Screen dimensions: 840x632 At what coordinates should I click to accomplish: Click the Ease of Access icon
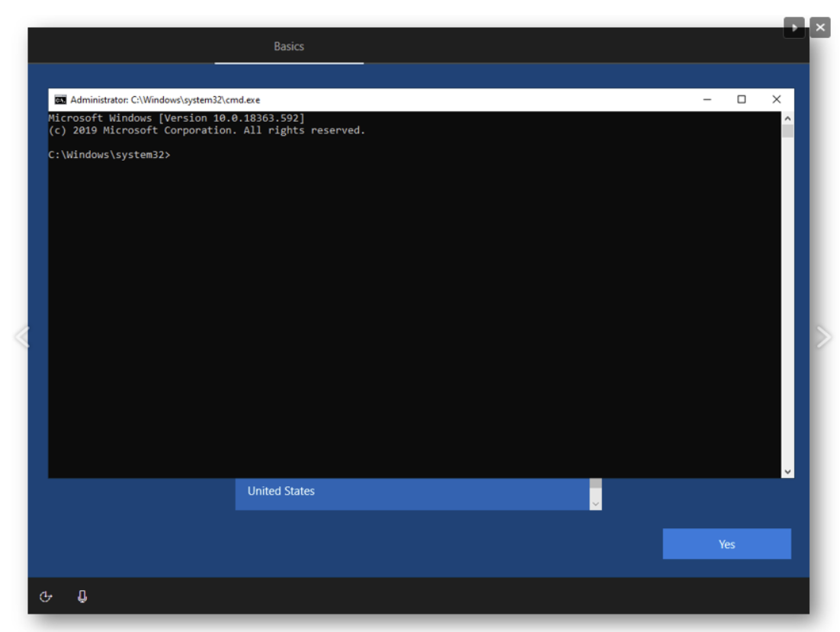tap(46, 597)
